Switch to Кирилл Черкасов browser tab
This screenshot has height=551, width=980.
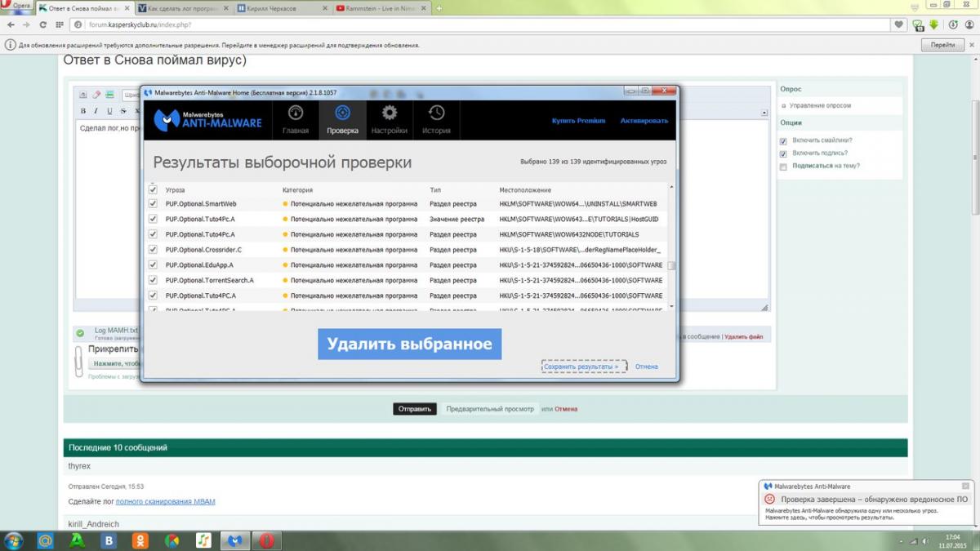(x=283, y=8)
